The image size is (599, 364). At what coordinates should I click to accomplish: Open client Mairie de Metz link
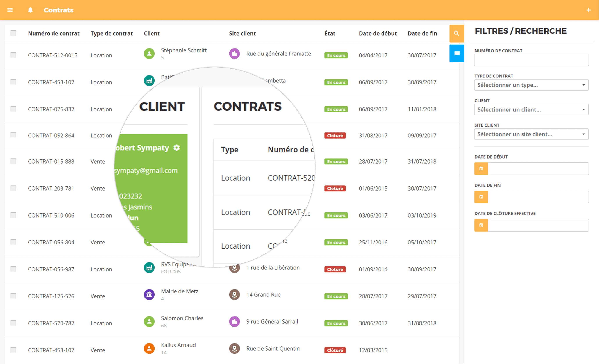180,291
